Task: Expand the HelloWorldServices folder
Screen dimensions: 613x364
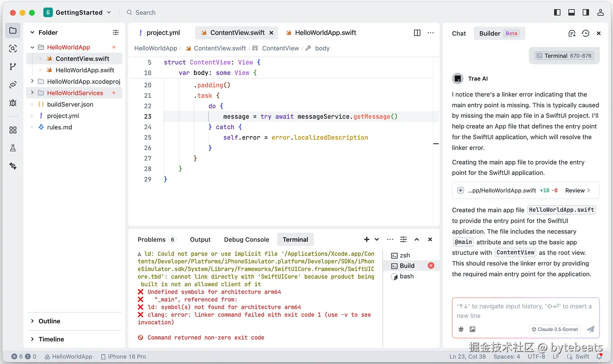Action: (x=32, y=93)
